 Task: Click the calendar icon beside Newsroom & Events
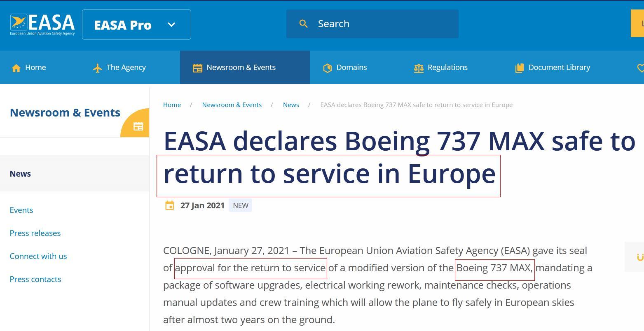coord(197,68)
